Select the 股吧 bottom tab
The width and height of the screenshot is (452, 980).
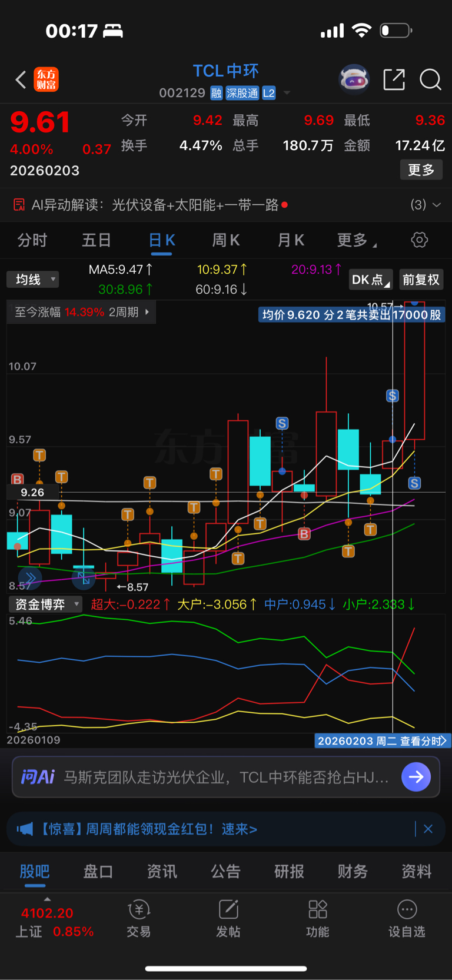pos(35,872)
